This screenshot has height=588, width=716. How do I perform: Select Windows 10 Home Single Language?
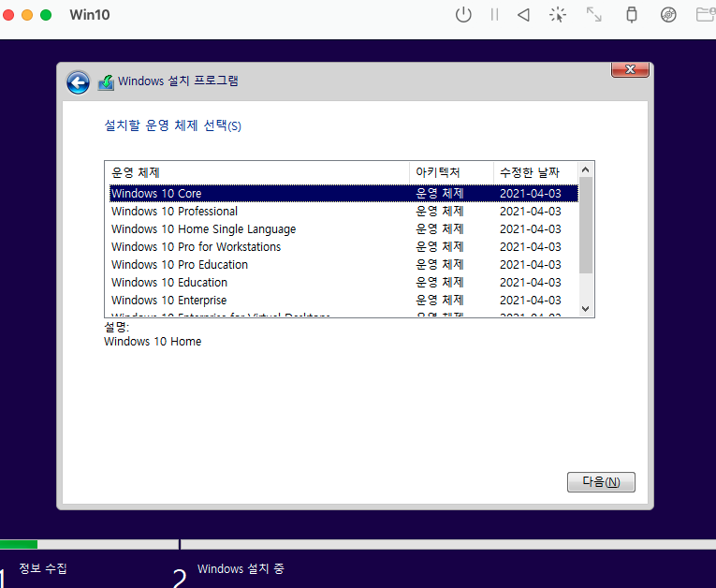coord(343,228)
